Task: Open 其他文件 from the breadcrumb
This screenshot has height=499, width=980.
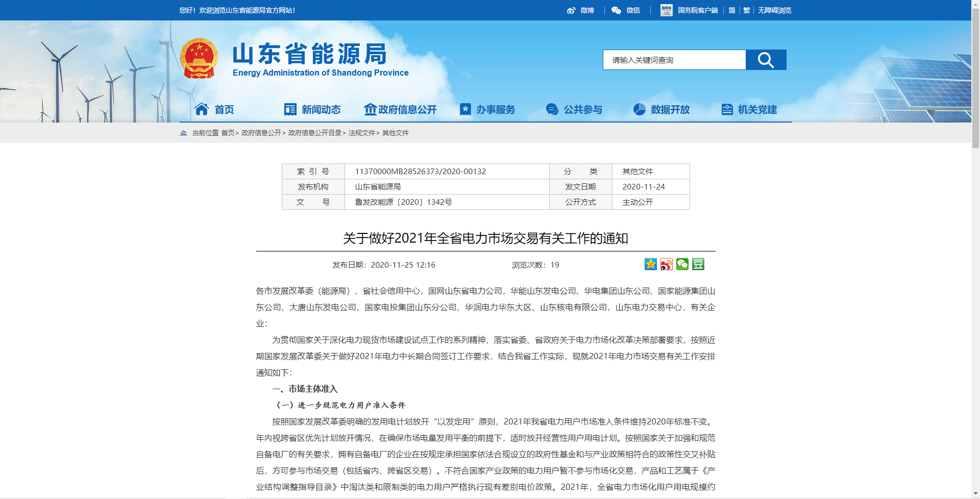Action: pos(396,133)
